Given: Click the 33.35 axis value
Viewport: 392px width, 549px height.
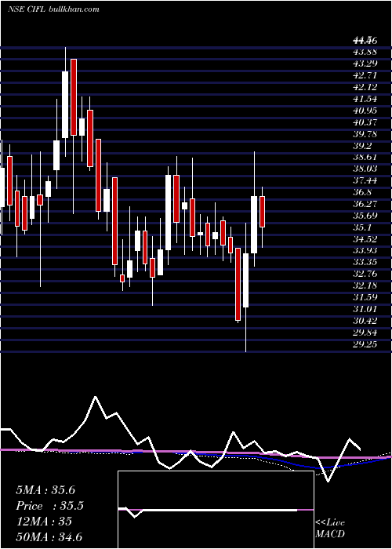Looking at the screenshot, I should click(x=365, y=263).
